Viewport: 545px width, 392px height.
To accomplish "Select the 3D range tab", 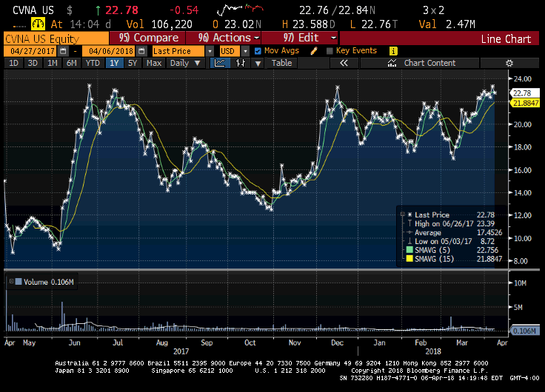I will click(x=33, y=63).
